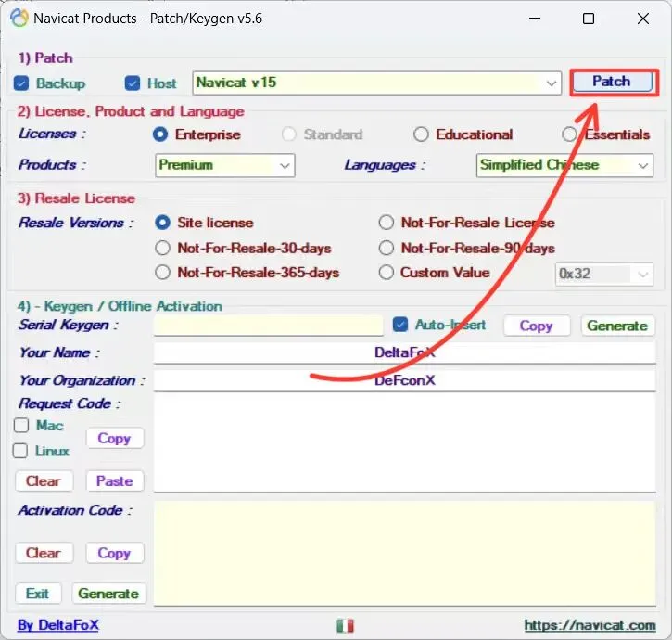
Task: Open the Products dropdown showing Premium
Action: coord(225,165)
